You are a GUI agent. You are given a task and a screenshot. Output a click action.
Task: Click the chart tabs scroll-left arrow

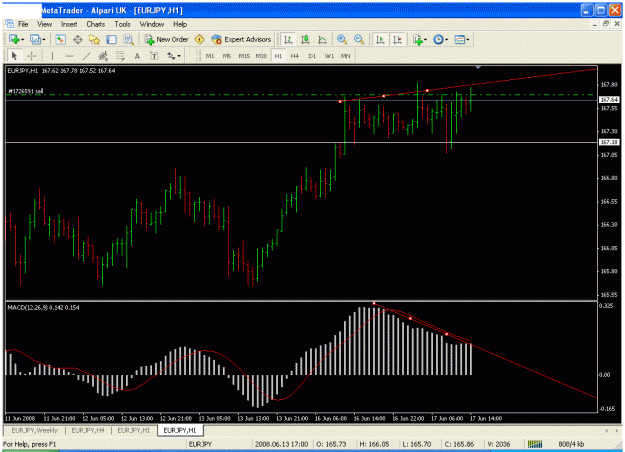click(x=607, y=431)
